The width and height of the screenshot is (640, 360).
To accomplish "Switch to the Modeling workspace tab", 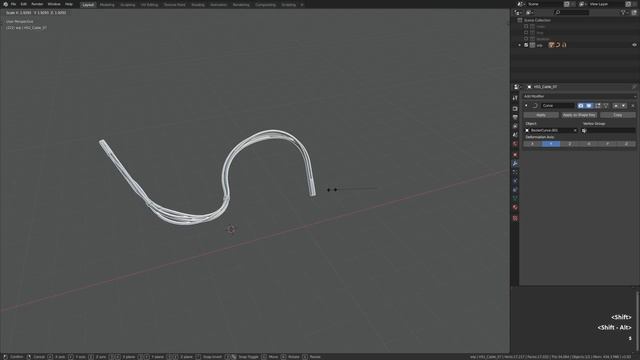I will click(107, 5).
